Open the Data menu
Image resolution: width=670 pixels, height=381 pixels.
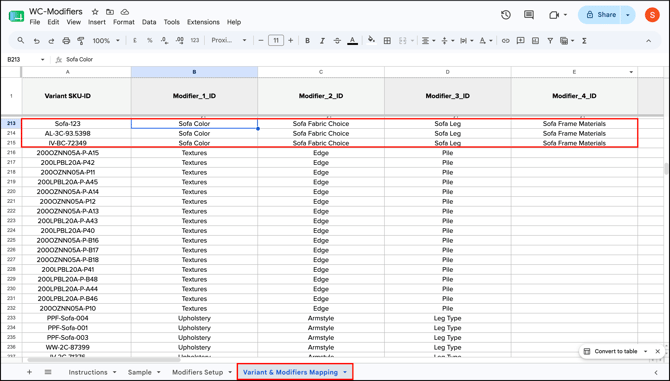point(149,22)
